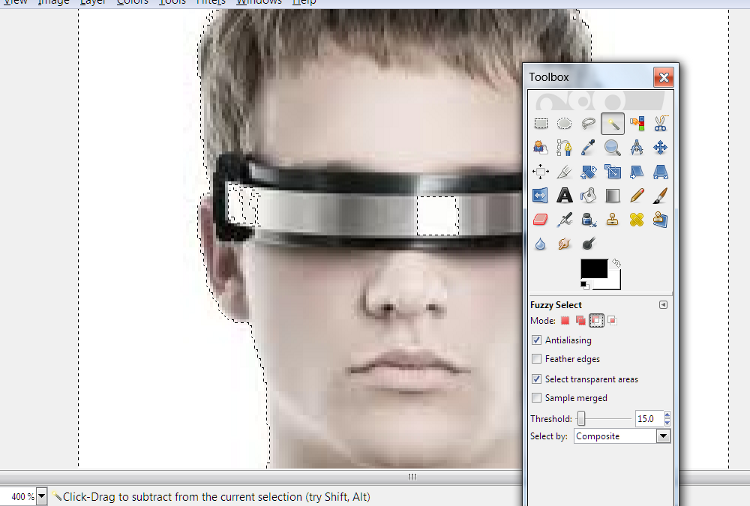The image size is (750, 506).
Task: Select the Rectangle Select tool
Action: point(541,124)
